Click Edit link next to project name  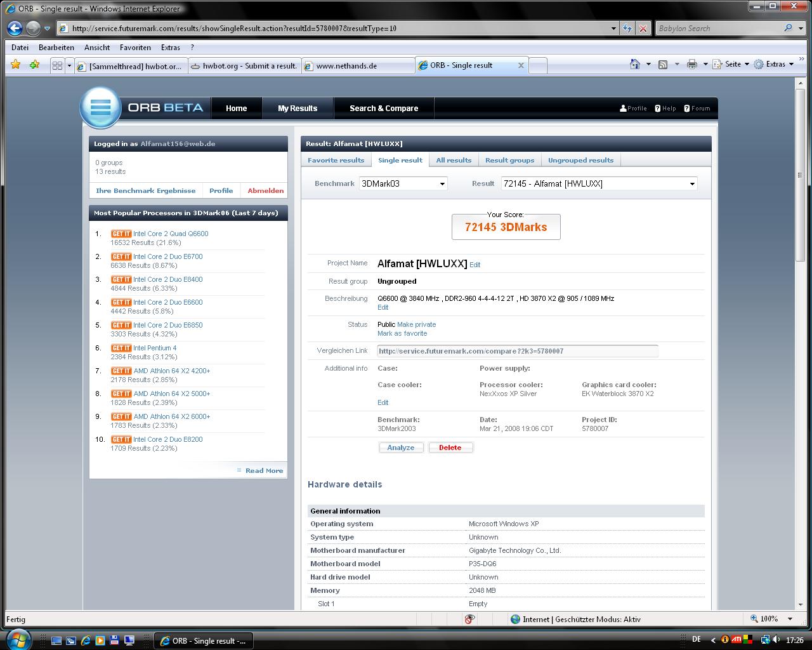point(475,265)
